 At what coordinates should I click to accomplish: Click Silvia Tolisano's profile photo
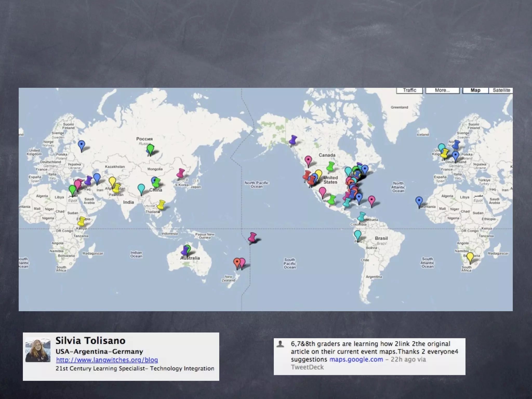pos(38,350)
